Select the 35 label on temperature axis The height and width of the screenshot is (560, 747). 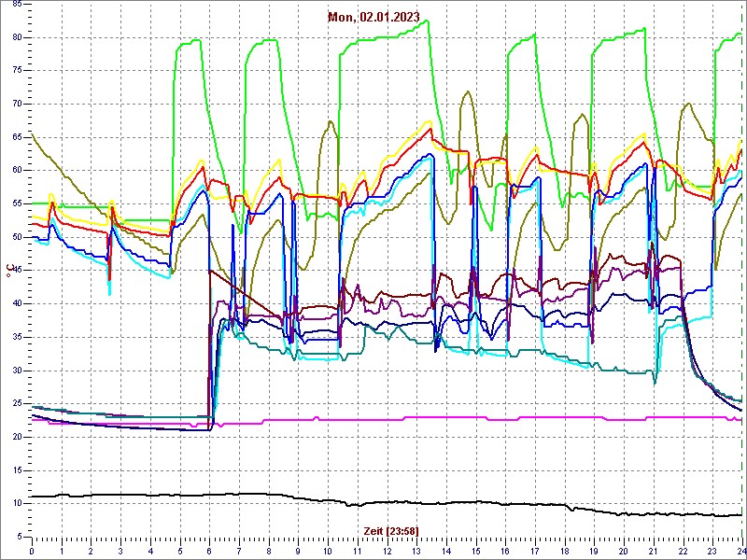(16, 337)
